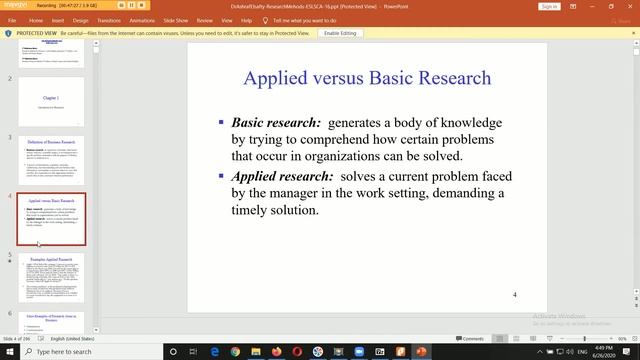Click the first recording control button before pause

tap(122, 5)
